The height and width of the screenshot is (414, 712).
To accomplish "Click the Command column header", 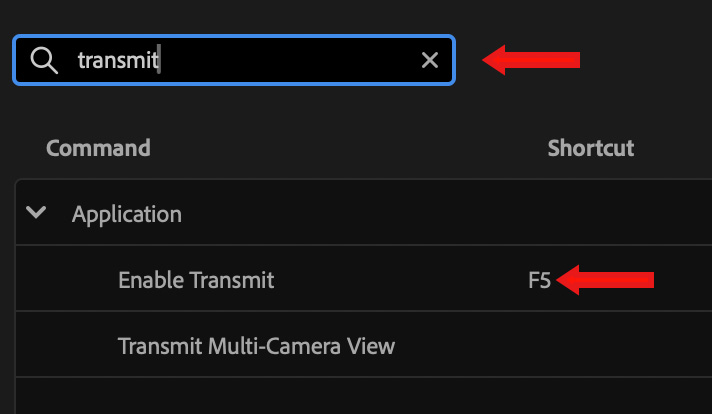I will coord(98,148).
